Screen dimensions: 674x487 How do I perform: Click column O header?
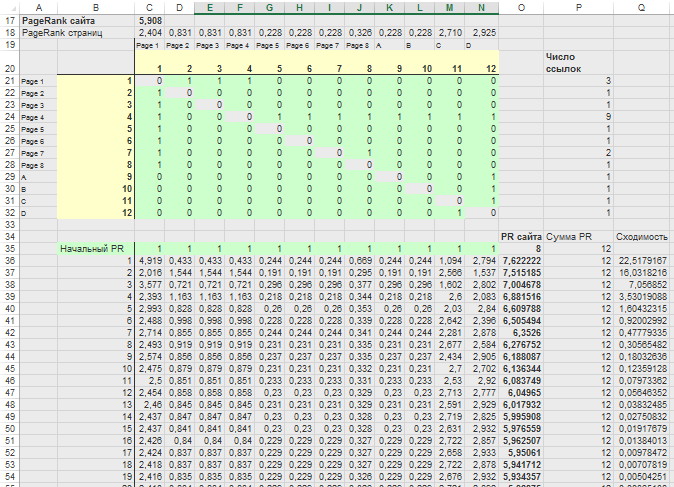coord(521,6)
